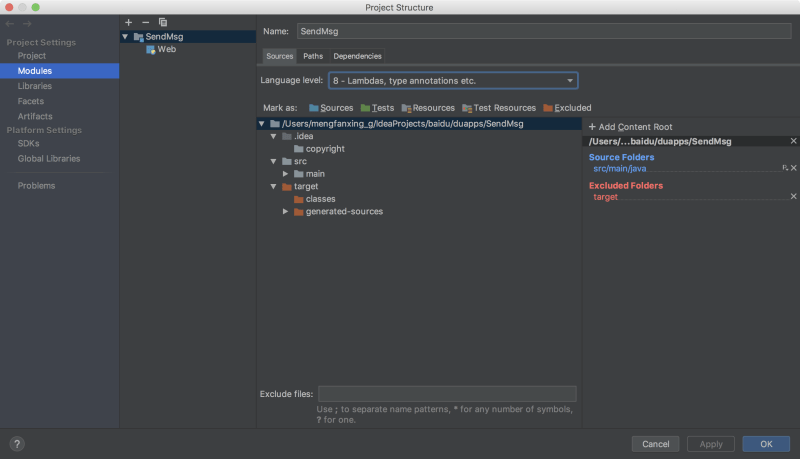This screenshot has height=459, width=800.
Task: Mark as Tests folder icon
Action: [x=365, y=108]
